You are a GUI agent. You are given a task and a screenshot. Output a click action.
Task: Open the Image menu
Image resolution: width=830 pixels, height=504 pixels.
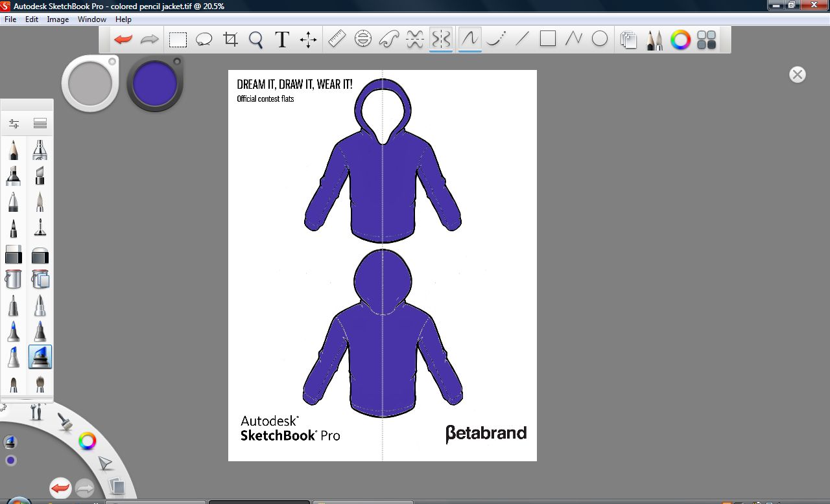(x=58, y=19)
